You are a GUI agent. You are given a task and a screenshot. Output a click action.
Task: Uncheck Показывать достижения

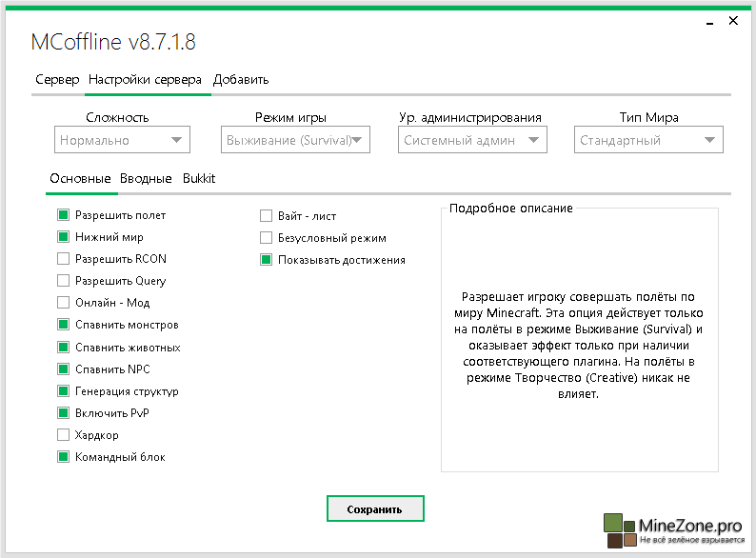pos(267,260)
